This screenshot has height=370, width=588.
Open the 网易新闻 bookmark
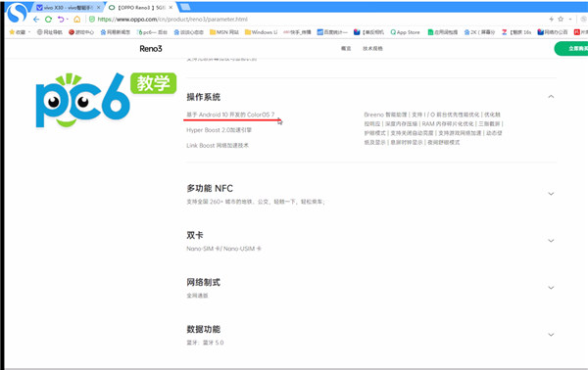pos(115,32)
